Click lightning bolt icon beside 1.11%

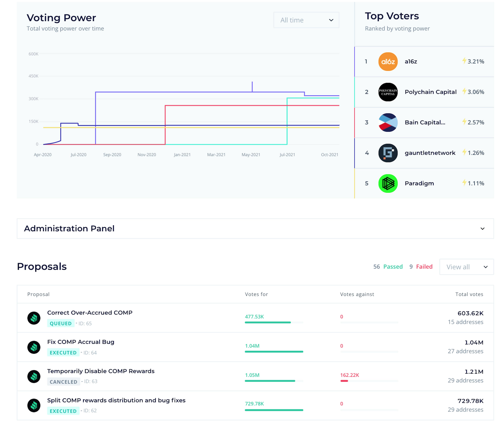(464, 183)
